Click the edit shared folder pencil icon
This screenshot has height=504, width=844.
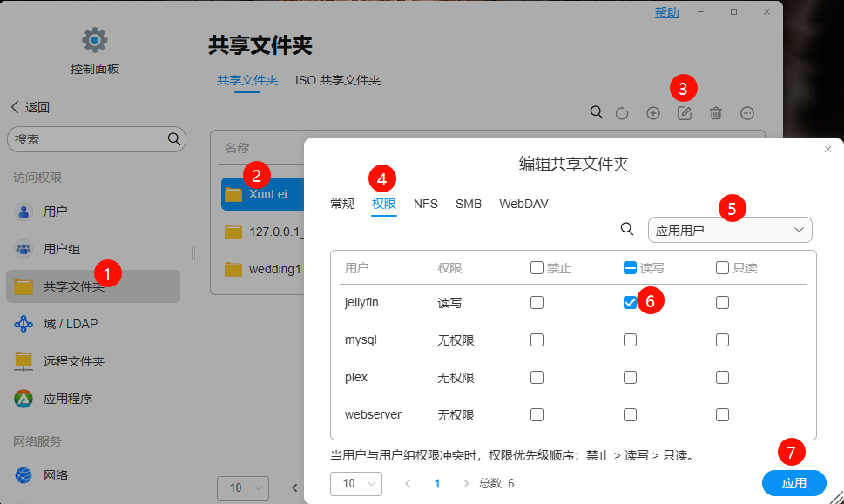(684, 113)
